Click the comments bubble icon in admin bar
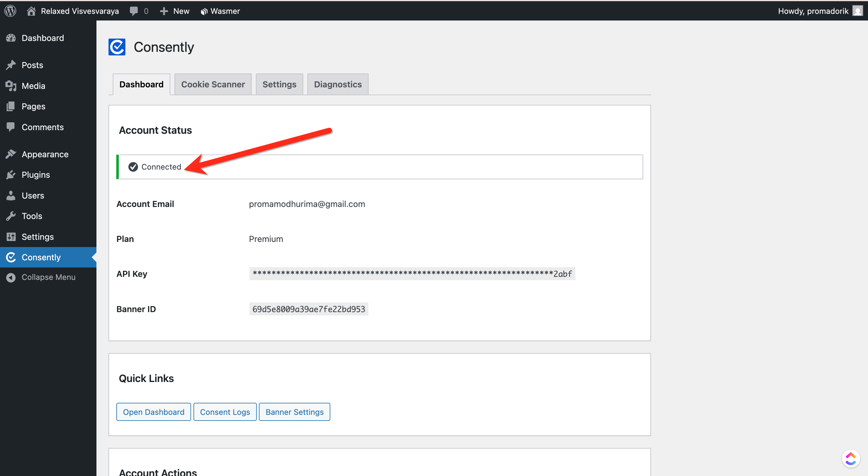868x476 pixels. pos(134,11)
